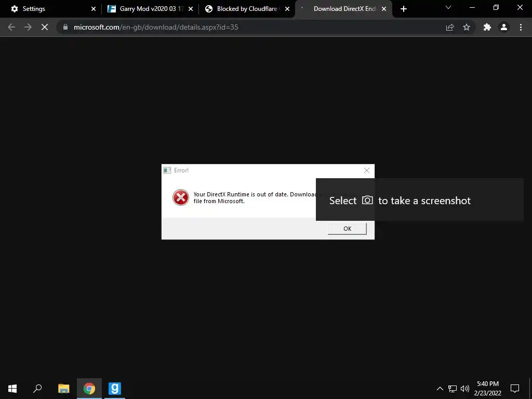This screenshot has width=532, height=399.
Task: Click the red error cross icon
Action: point(181,197)
